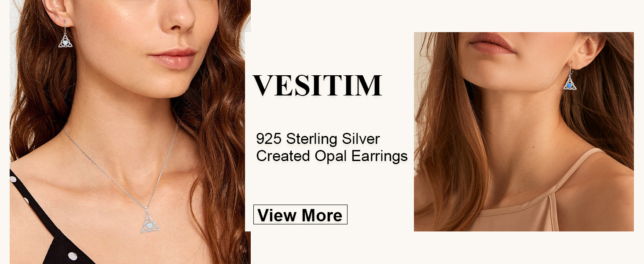Click the Created Opal Earrings text
This screenshot has width=644, height=264.
click(x=332, y=156)
